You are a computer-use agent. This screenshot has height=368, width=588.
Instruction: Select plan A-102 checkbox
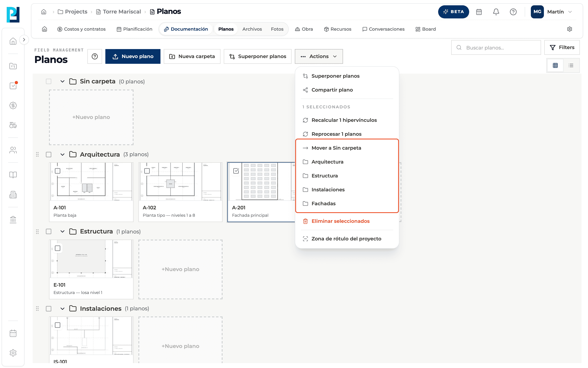point(147,171)
